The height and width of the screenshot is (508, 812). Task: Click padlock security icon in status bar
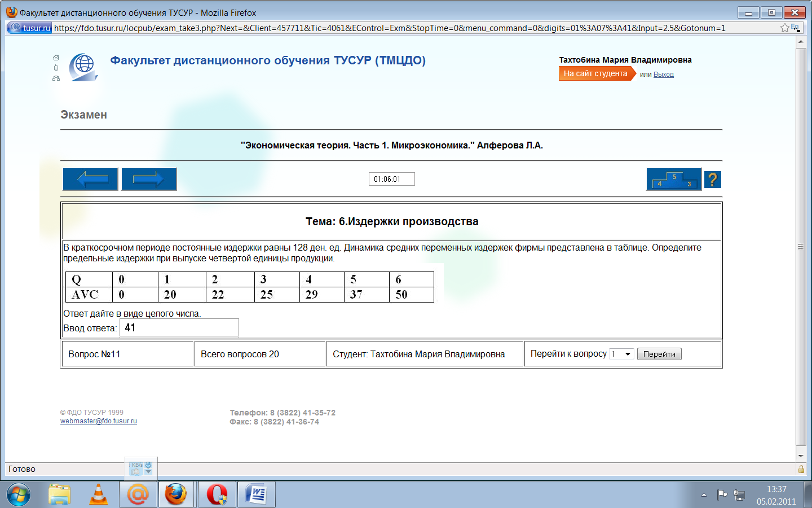tap(801, 469)
